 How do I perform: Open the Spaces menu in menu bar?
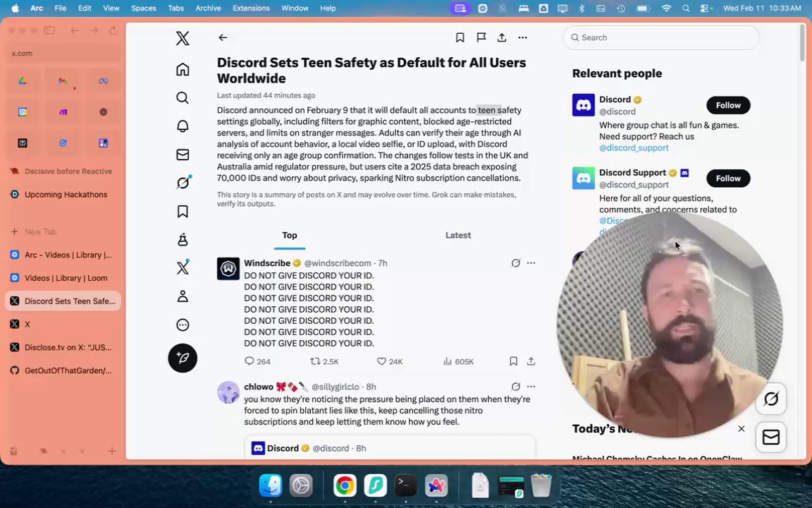[144, 8]
